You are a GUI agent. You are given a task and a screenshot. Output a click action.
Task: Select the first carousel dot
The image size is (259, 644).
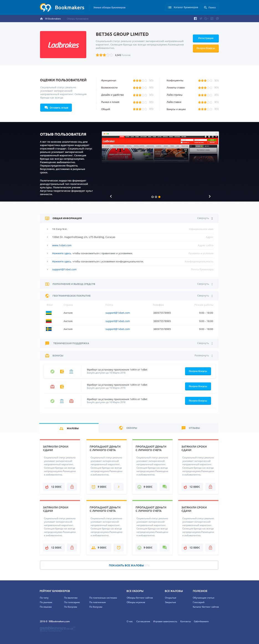pos(153,197)
